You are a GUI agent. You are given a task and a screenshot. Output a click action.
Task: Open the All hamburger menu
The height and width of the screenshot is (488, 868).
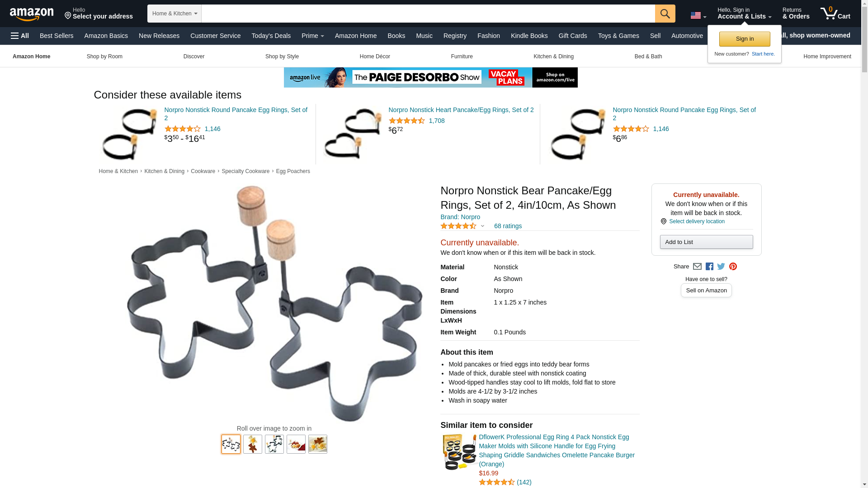click(20, 36)
